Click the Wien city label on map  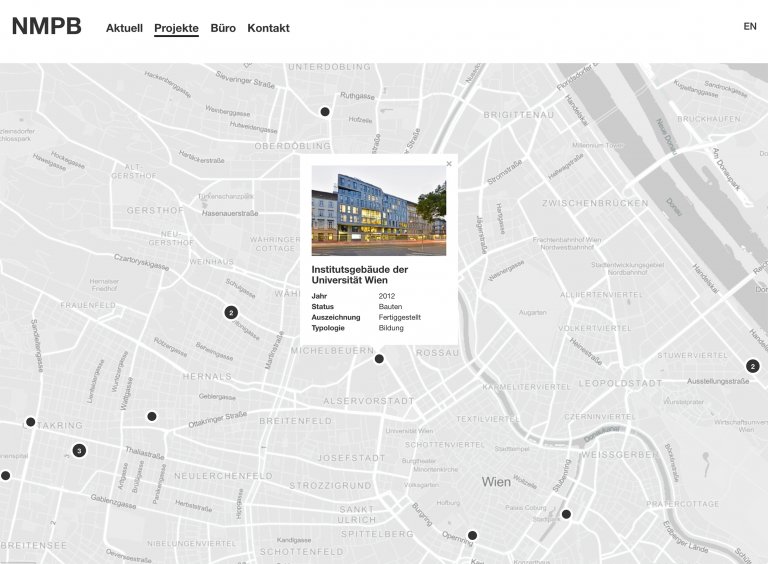pyautogui.click(x=496, y=482)
